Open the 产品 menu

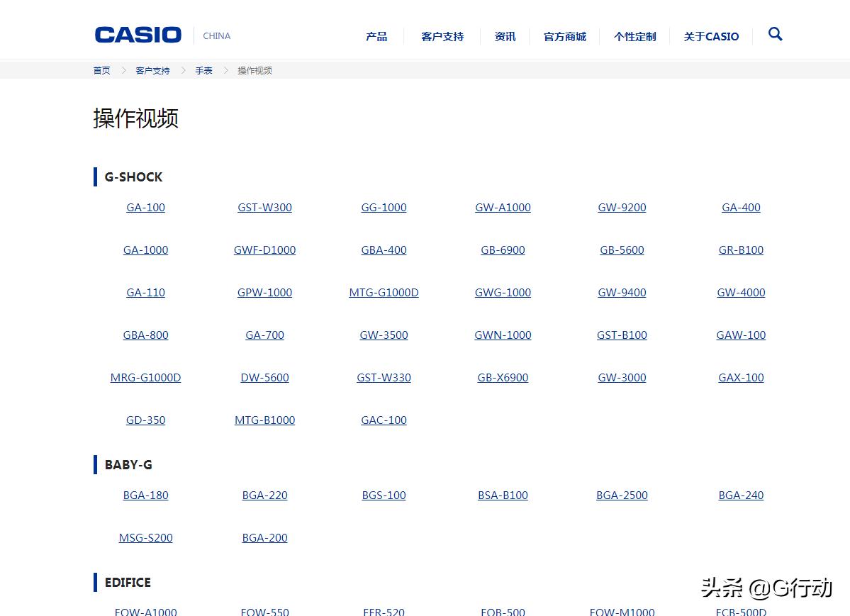[376, 36]
